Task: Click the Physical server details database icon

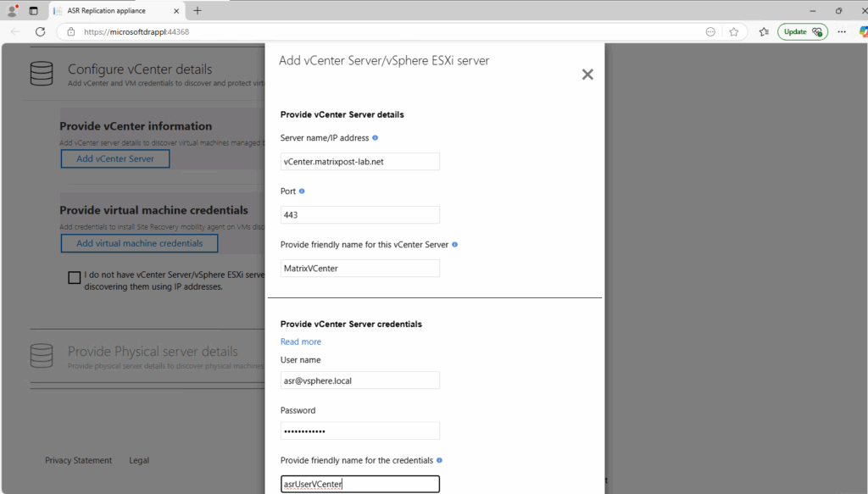Action: point(42,356)
